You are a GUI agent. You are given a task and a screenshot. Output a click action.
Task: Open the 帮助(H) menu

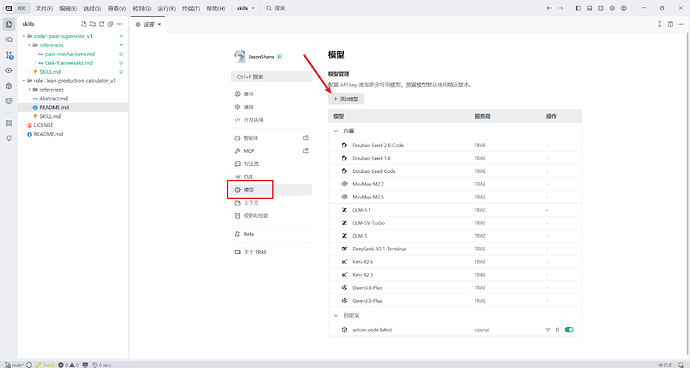[216, 8]
